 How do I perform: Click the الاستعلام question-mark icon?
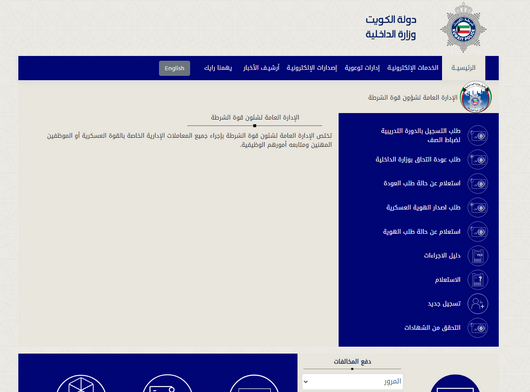click(478, 280)
